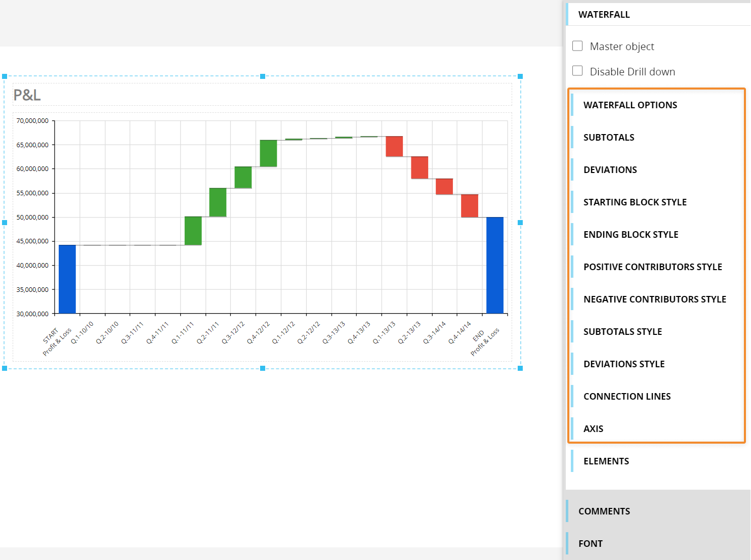Viewport: 751px width, 560px height.
Task: Open Positive Contributors Style section
Action: 652,267
